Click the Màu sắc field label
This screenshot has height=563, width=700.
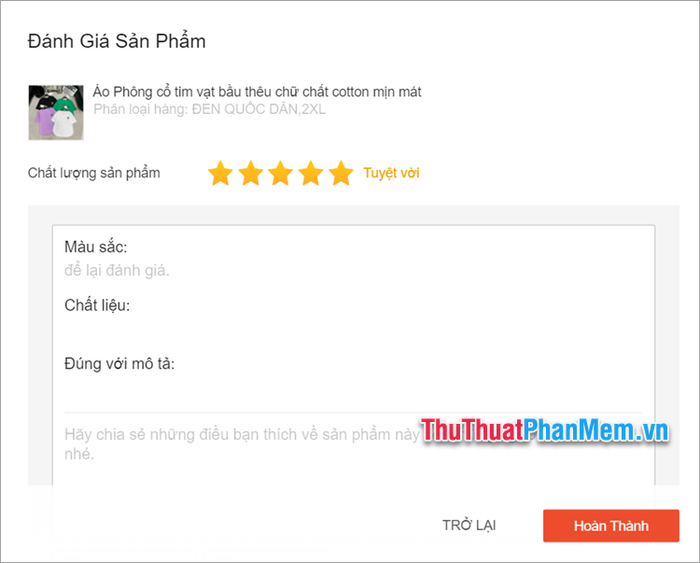click(x=96, y=247)
